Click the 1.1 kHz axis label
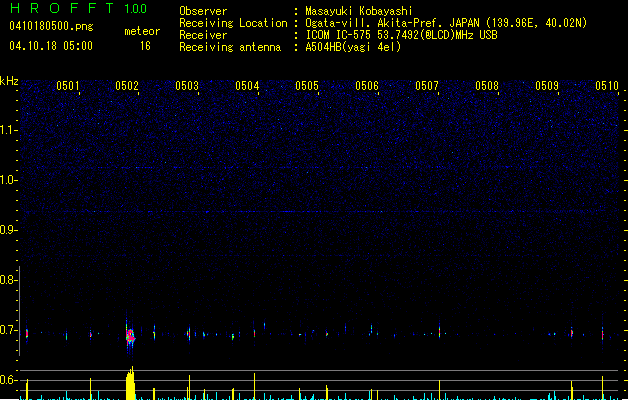Viewport: 629px width, 400px height. [x=8, y=130]
